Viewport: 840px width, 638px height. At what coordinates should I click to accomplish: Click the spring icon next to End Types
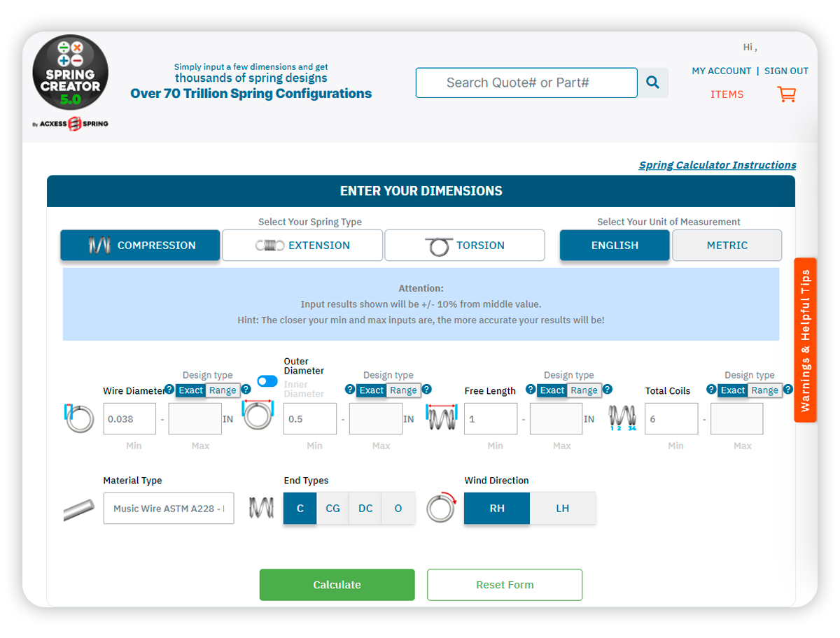260,508
